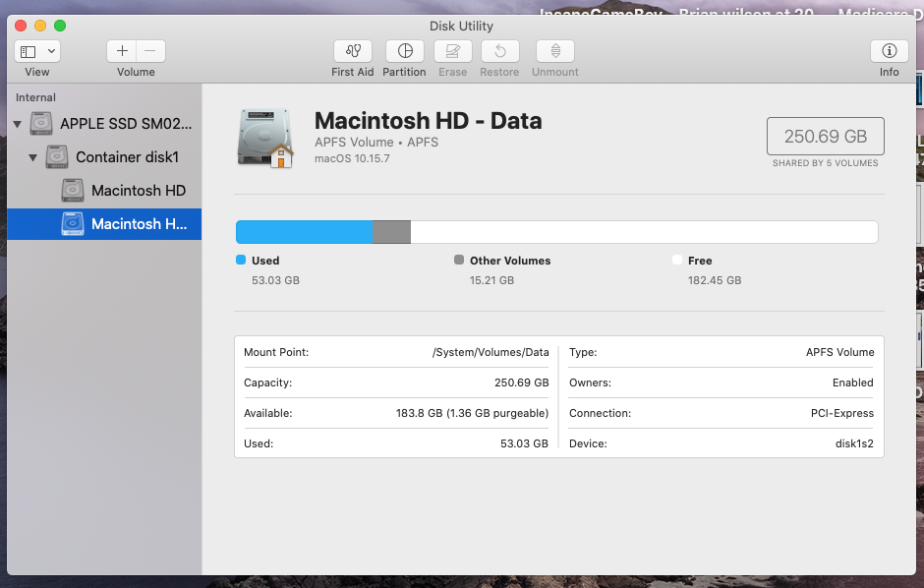Viewport: 924px width, 588px height.
Task: Click the blue Used segment of usage bar
Action: pyautogui.click(x=304, y=232)
